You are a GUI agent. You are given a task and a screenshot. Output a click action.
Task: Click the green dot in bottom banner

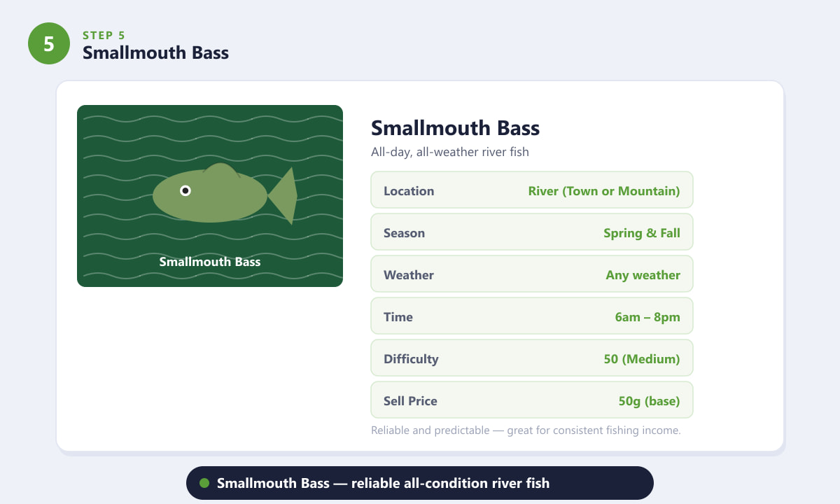(x=204, y=483)
